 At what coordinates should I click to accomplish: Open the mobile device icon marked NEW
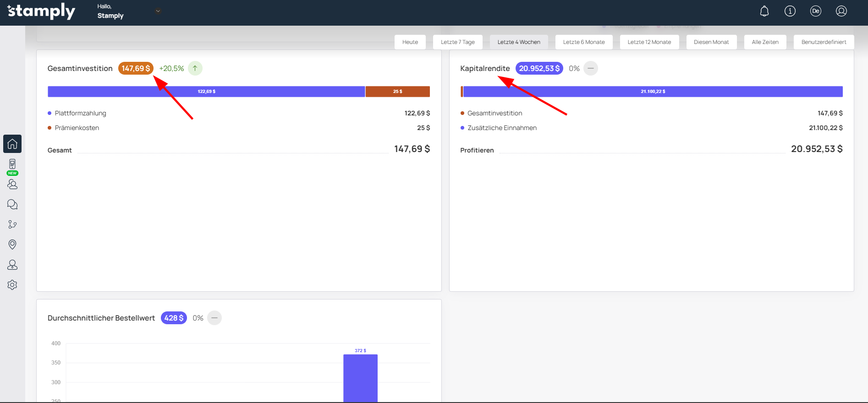pos(12,164)
